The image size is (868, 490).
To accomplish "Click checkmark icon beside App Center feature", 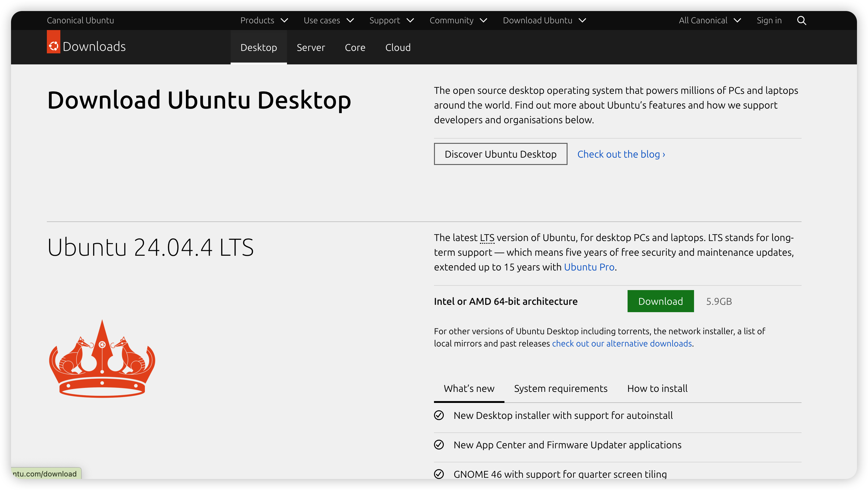I will [x=439, y=445].
